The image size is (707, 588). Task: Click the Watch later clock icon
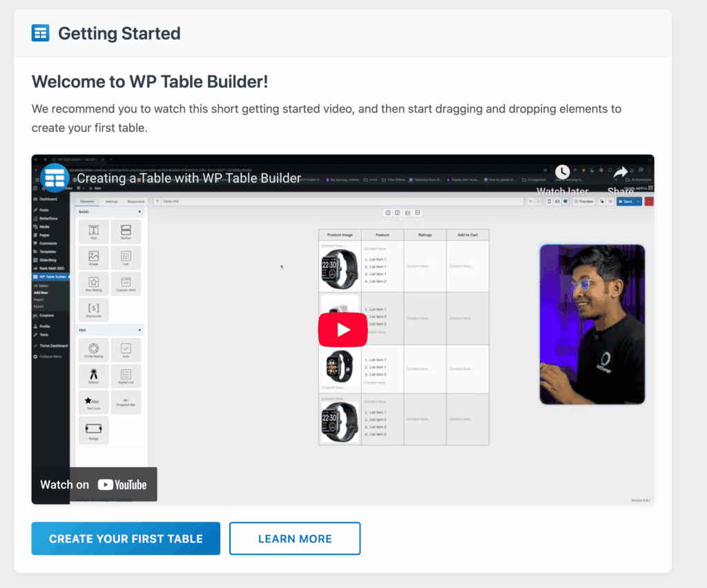(562, 172)
